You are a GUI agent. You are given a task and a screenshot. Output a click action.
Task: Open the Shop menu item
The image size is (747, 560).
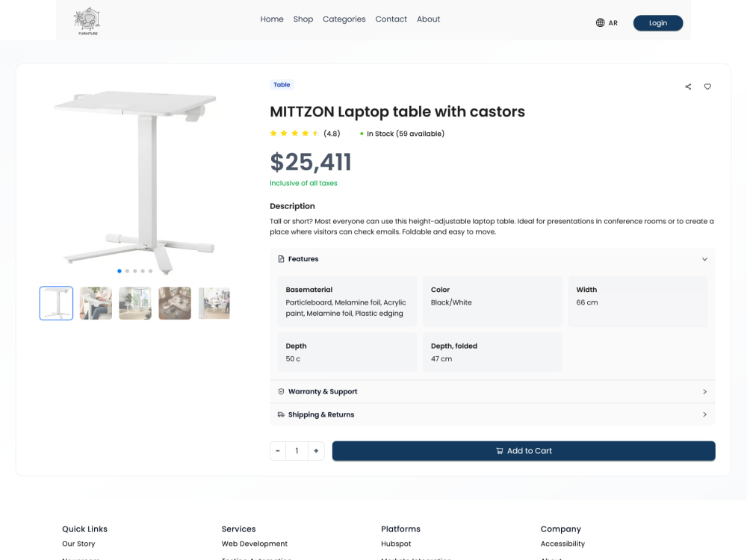pos(303,19)
